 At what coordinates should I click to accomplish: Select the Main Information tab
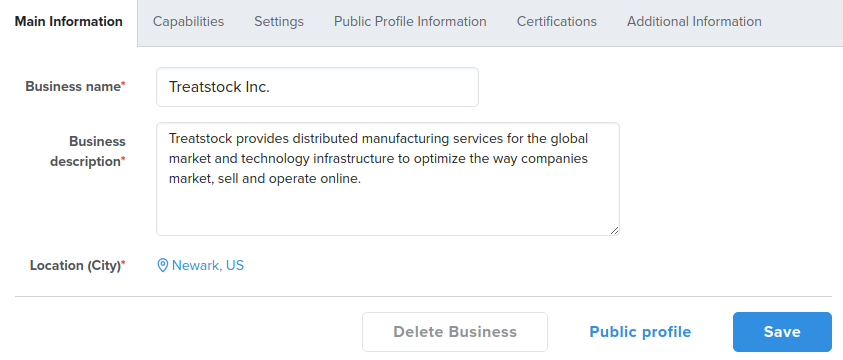(68, 22)
